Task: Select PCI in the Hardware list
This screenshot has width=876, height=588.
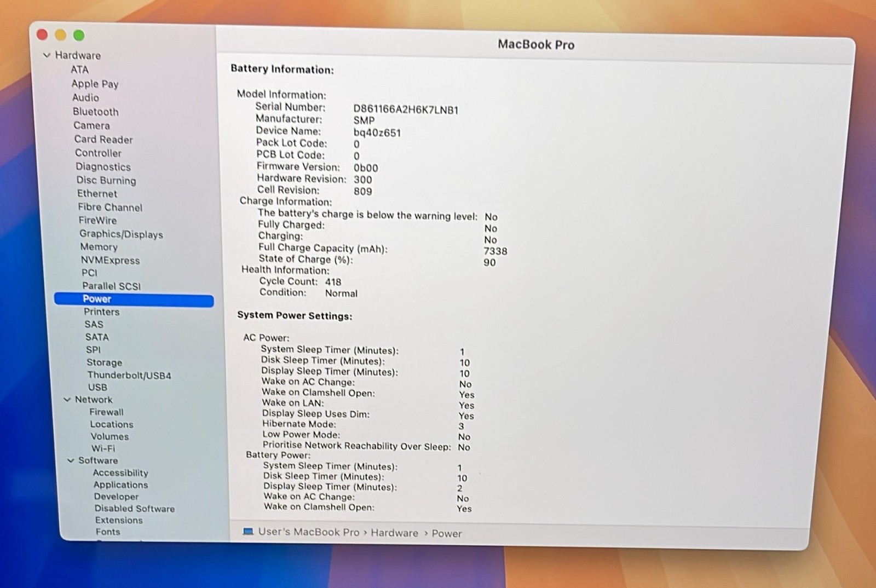Action: 90,273
